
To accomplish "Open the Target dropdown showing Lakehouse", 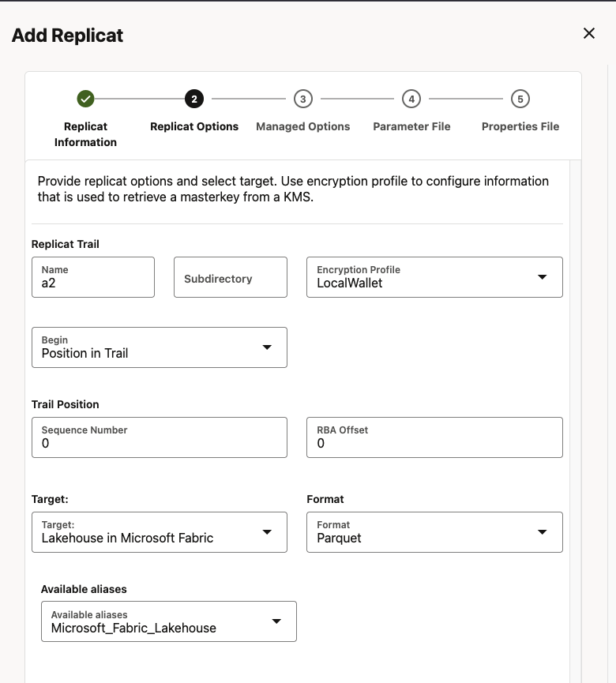I will 160,532.
